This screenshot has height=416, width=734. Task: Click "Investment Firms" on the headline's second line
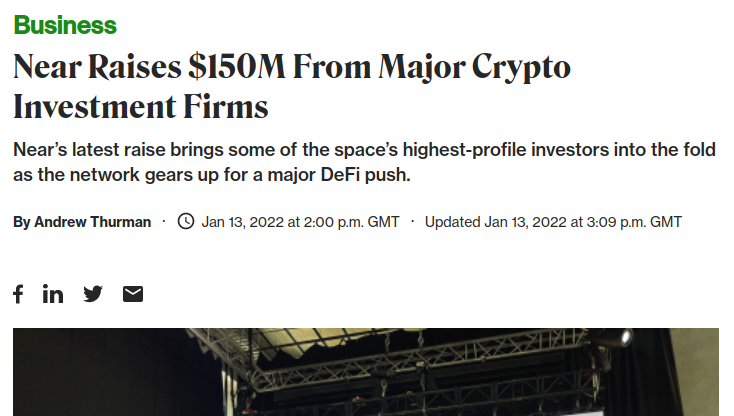click(141, 106)
